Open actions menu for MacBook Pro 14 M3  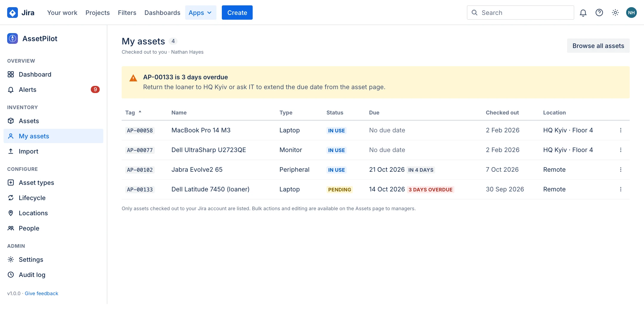coord(621,130)
